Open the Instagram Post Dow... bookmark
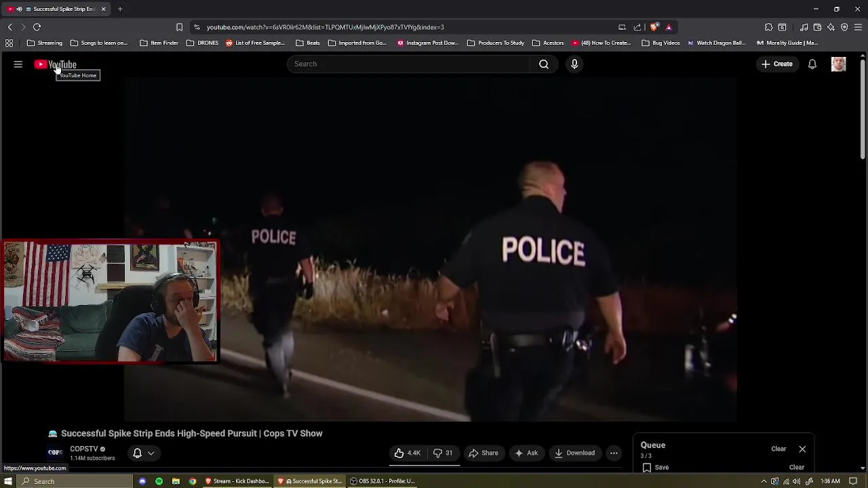868x488 pixels. 428,43
